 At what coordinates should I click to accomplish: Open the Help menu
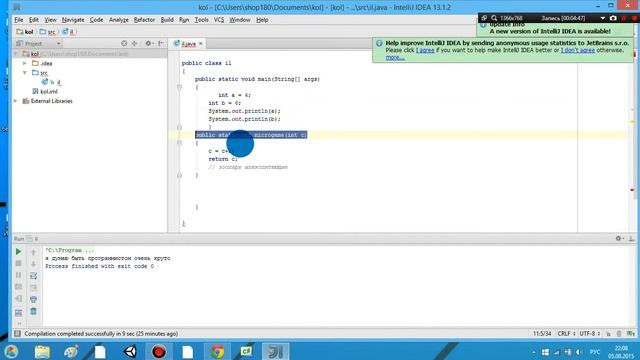[262, 20]
